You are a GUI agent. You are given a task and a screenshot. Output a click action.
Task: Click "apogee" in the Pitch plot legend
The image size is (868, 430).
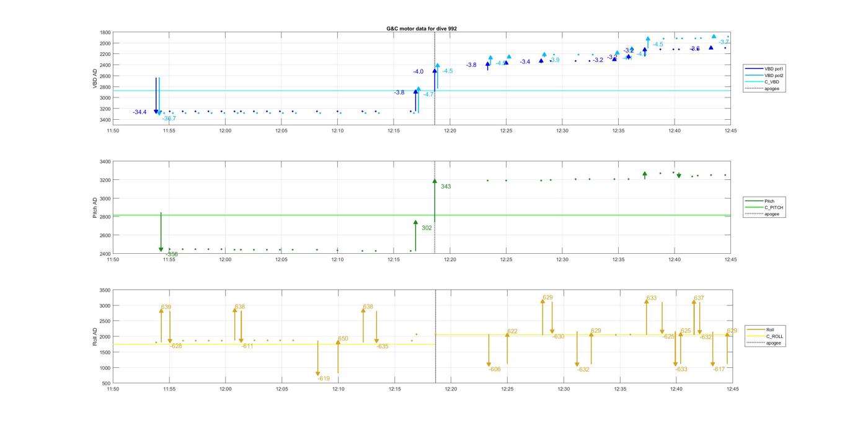pos(764,214)
